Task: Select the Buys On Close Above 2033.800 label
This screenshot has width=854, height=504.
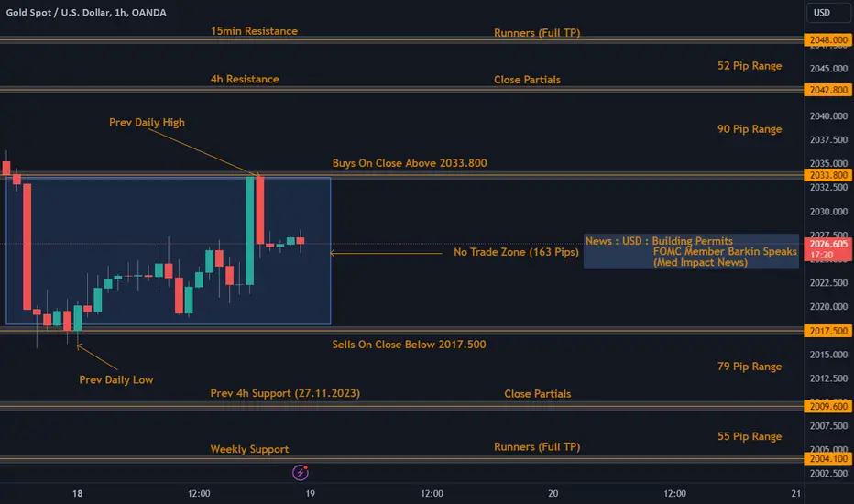Action: [410, 163]
